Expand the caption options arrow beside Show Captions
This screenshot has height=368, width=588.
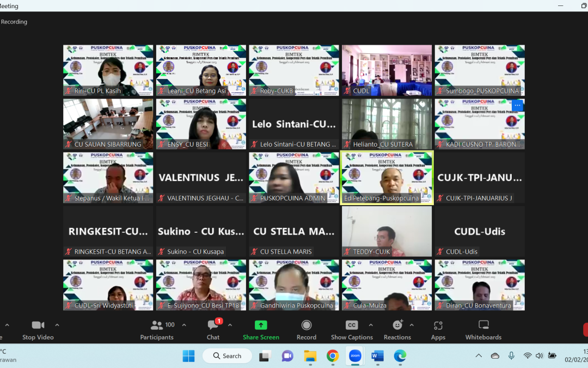371,325
